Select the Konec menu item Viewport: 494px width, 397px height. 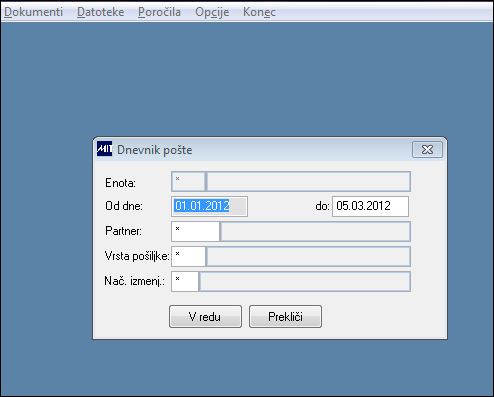259,12
